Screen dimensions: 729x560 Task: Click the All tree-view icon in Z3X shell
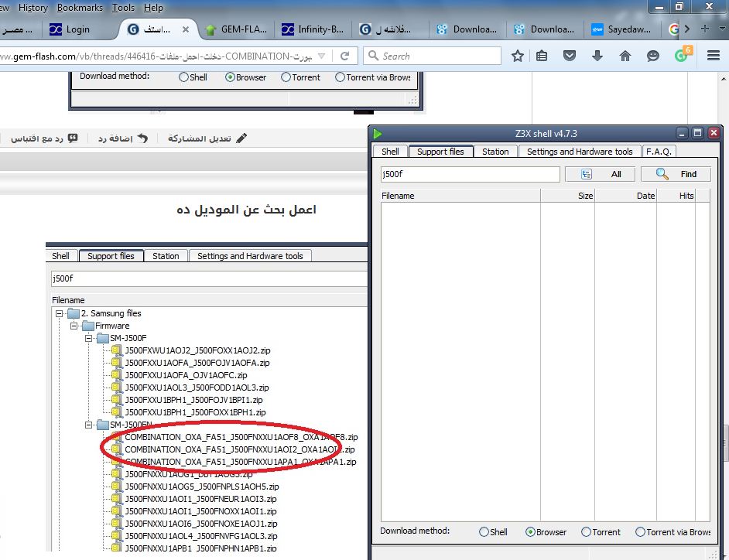tap(587, 174)
